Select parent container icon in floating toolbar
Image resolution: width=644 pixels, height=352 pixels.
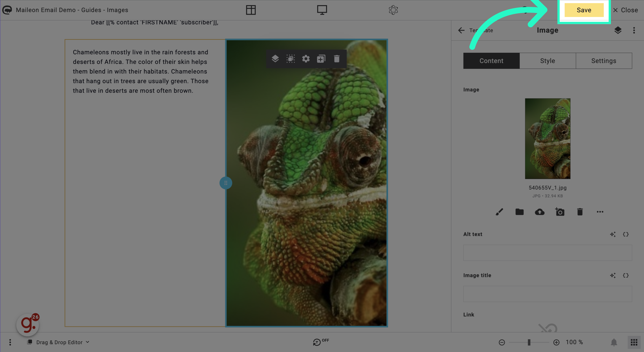coord(291,59)
